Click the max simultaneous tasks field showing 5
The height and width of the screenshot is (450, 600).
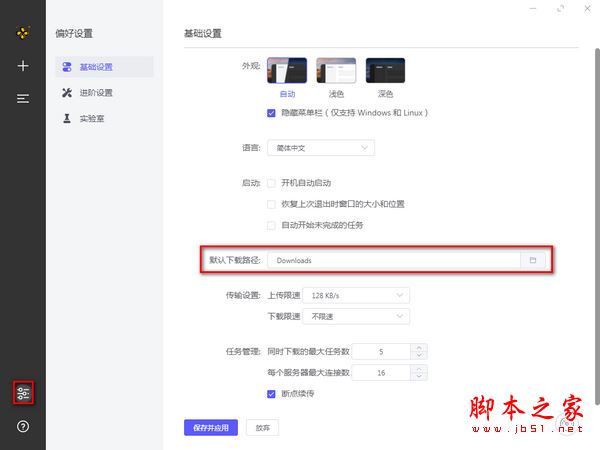click(x=381, y=352)
